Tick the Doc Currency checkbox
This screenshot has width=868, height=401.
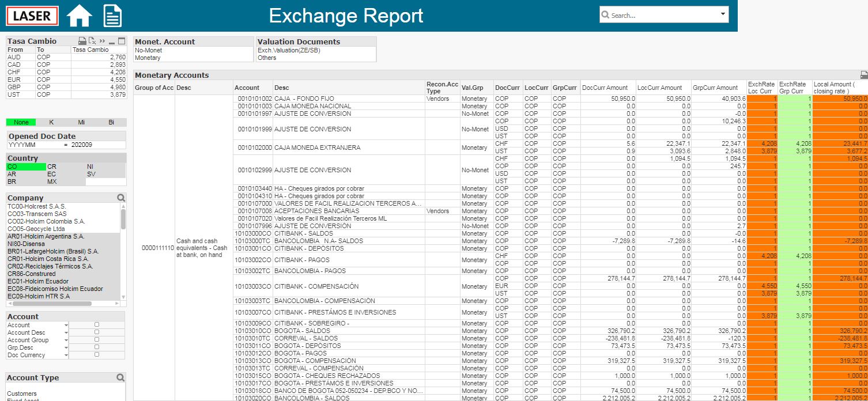pyautogui.click(x=97, y=355)
